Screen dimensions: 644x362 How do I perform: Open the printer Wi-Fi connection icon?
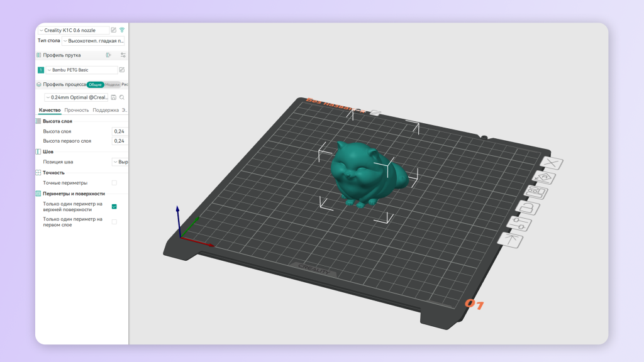pos(122,30)
